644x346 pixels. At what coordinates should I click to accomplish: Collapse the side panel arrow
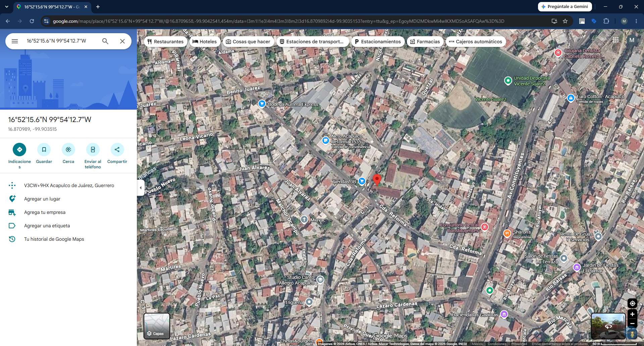(x=141, y=188)
